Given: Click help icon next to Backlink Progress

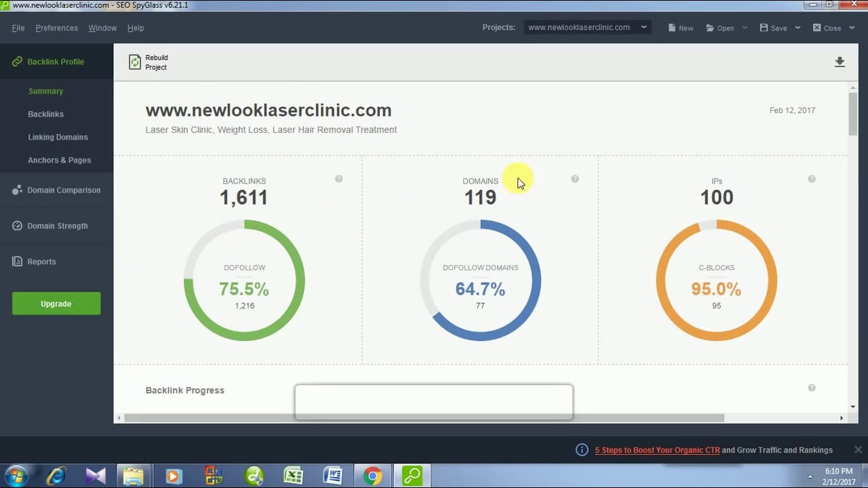Looking at the screenshot, I should [811, 388].
